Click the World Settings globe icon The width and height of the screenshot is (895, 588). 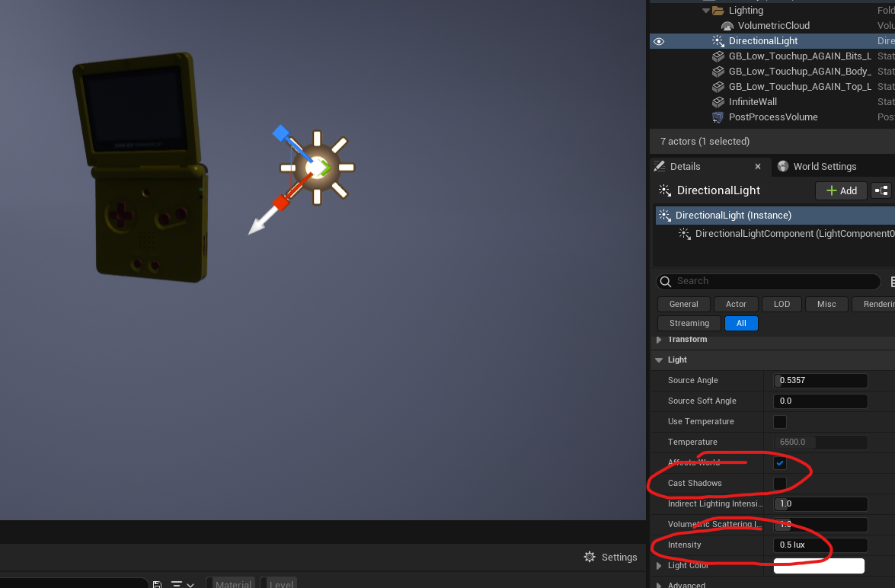[x=783, y=166]
